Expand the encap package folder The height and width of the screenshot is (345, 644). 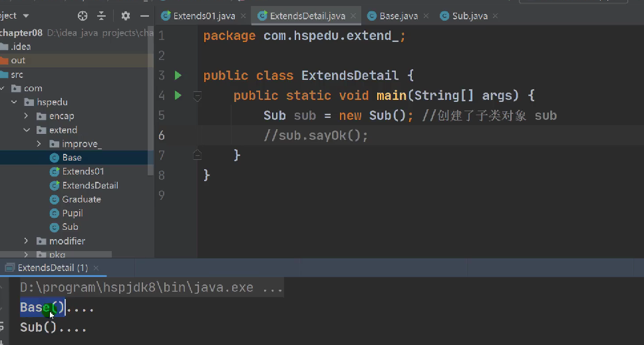[x=27, y=116]
